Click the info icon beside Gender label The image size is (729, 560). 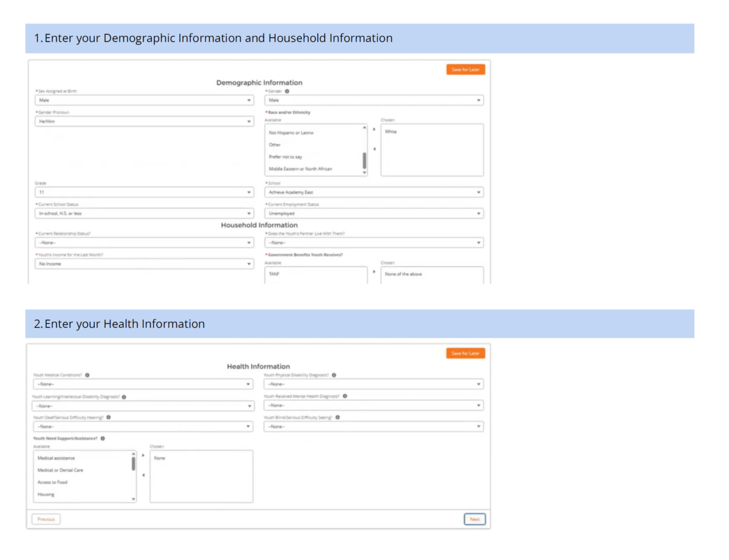tap(287, 91)
